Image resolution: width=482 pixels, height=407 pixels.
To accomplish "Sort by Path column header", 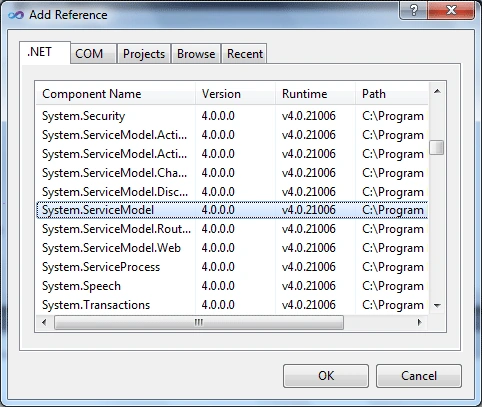I will (x=392, y=94).
